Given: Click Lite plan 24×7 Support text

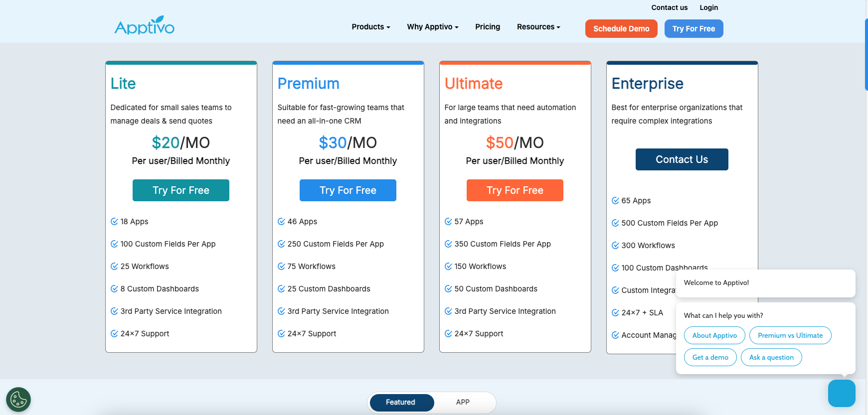Looking at the screenshot, I should pyautogui.click(x=145, y=334).
